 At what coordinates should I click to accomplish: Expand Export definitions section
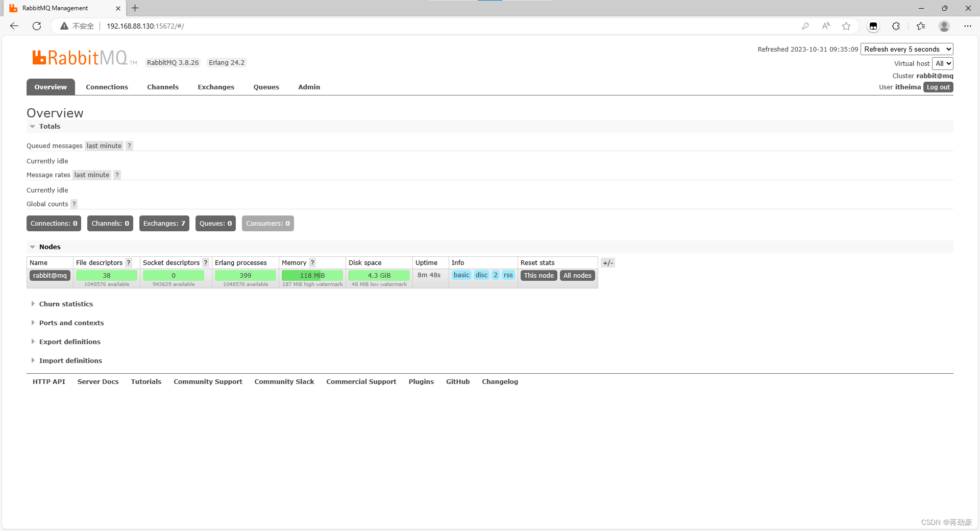69,342
